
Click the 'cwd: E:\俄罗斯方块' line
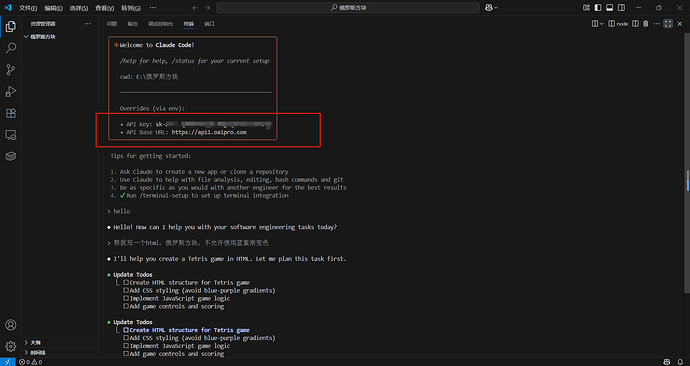tap(149, 77)
